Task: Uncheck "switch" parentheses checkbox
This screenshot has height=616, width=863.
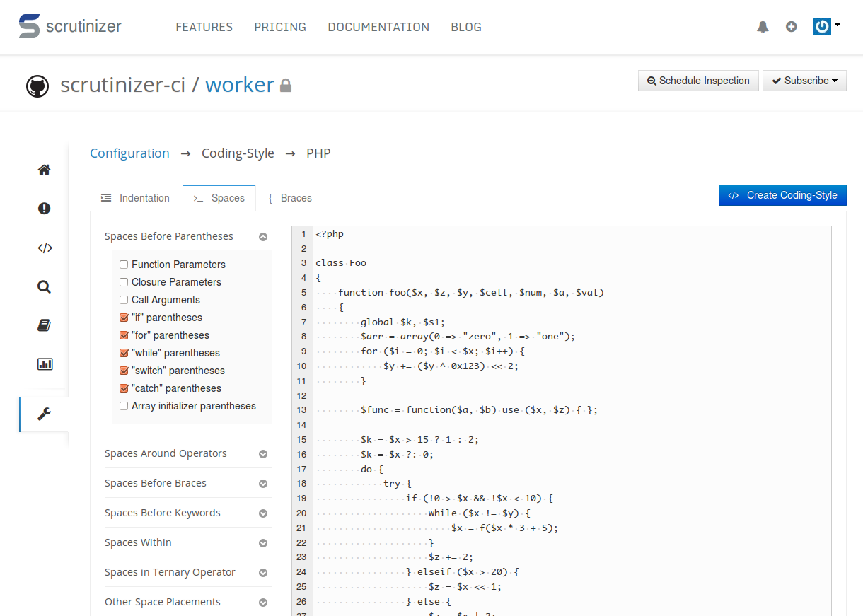Action: 124,371
